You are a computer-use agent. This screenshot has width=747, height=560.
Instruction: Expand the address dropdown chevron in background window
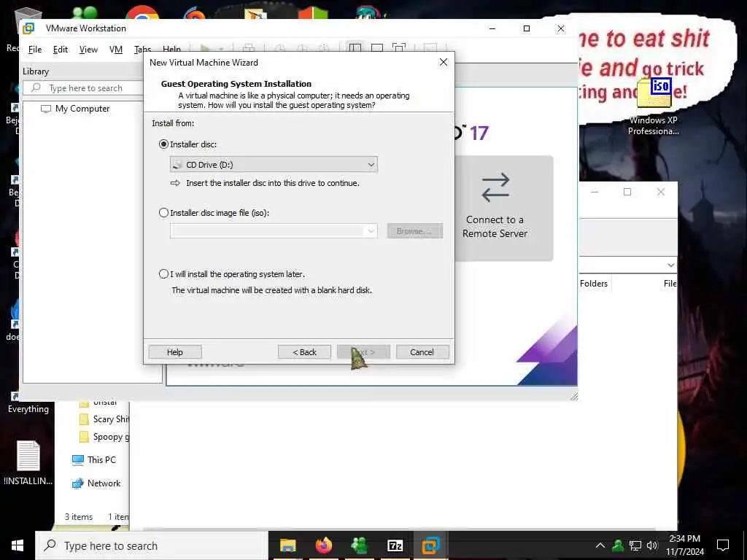pos(671,265)
